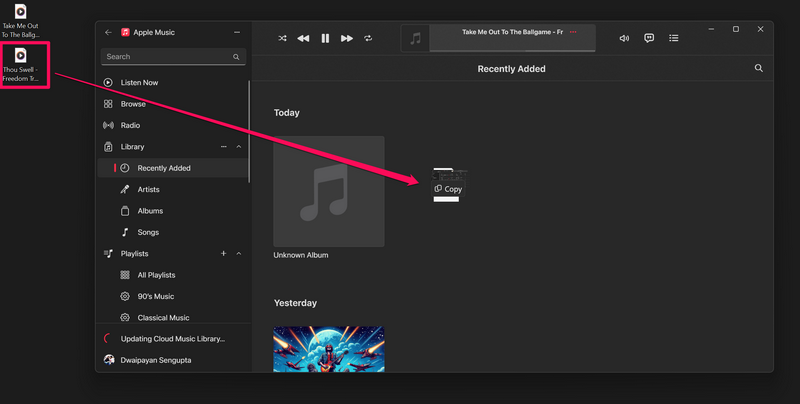Toggle repeat mode
800x404 pixels.
(x=368, y=38)
